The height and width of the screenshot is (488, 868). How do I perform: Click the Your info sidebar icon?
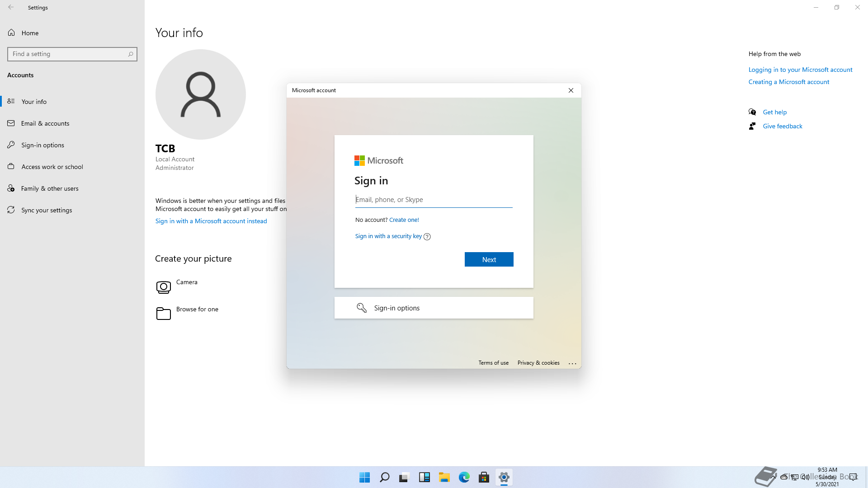(x=11, y=101)
